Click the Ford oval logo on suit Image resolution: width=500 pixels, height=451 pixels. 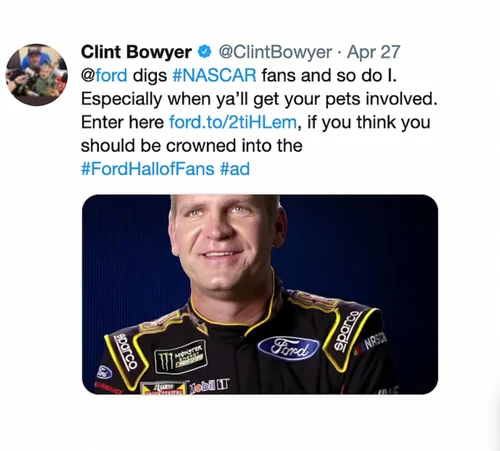point(288,348)
